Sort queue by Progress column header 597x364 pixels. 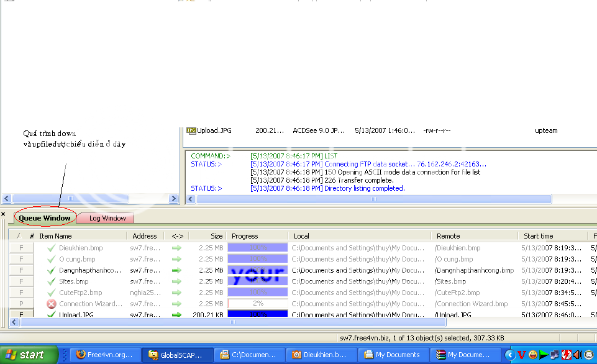click(x=257, y=236)
